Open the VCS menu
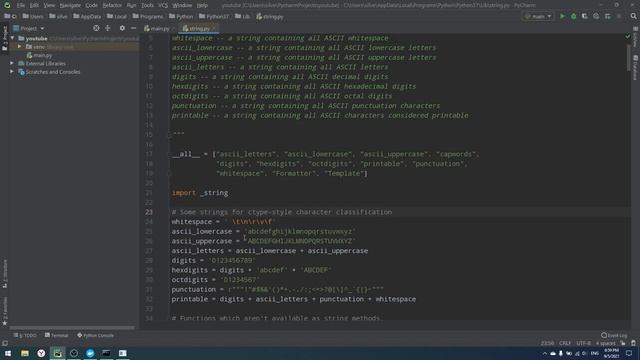 (163, 5)
